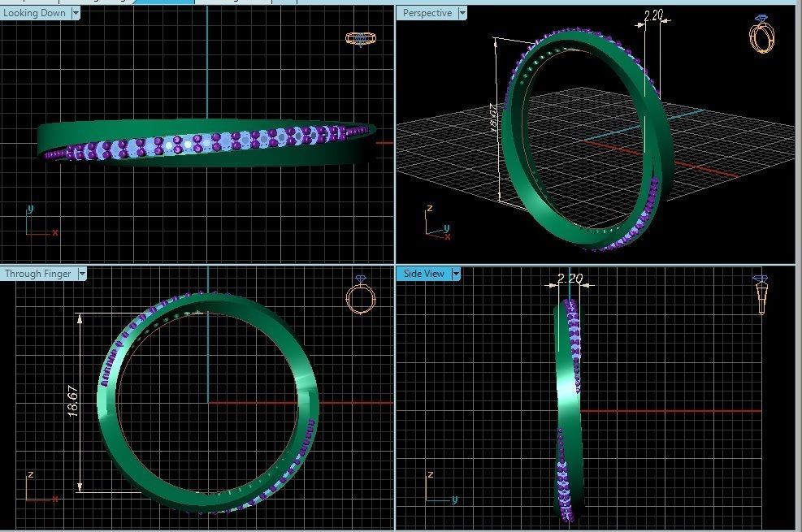Select the Side View viewport title
The height and width of the screenshot is (532, 802).
[423, 274]
